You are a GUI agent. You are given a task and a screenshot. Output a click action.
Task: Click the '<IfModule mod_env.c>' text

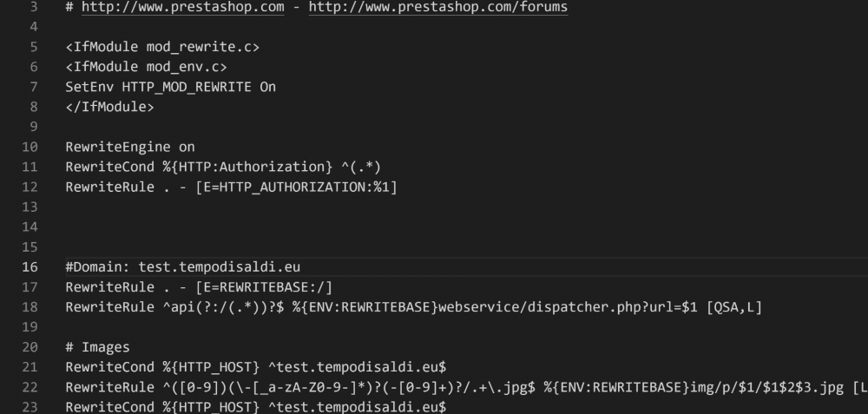click(x=148, y=67)
